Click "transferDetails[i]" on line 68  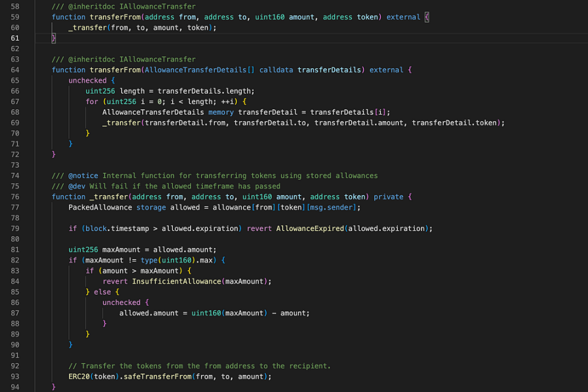(x=348, y=112)
